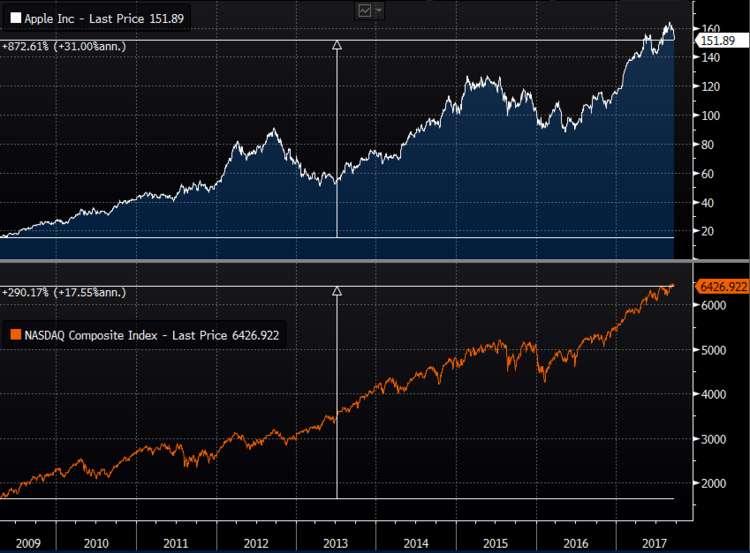Click the 2015 year label on the axis
The height and width of the screenshot is (553, 750).
495,543
